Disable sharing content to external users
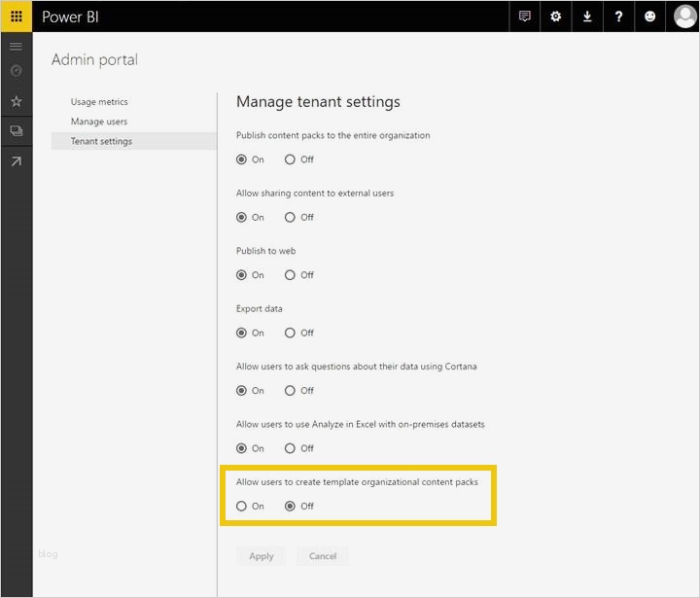 click(x=290, y=217)
